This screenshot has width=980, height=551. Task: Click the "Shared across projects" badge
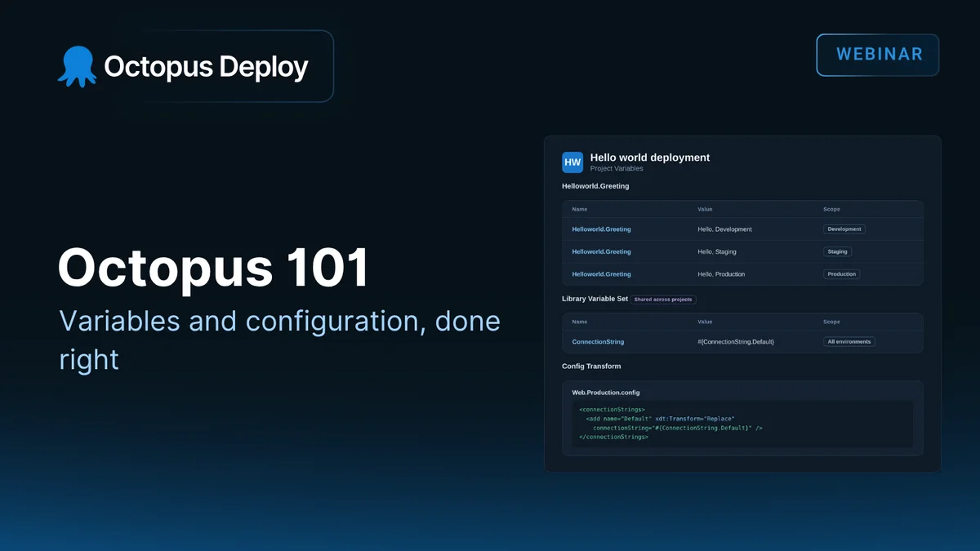(663, 300)
